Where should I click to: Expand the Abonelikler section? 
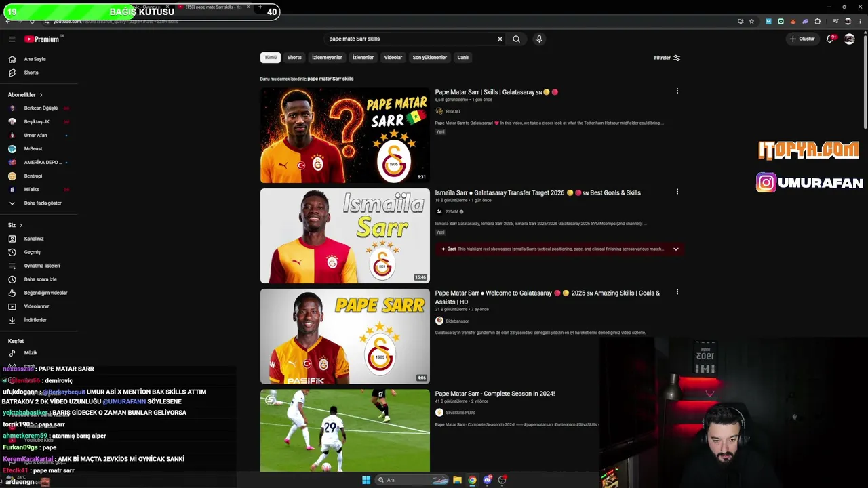(x=25, y=95)
